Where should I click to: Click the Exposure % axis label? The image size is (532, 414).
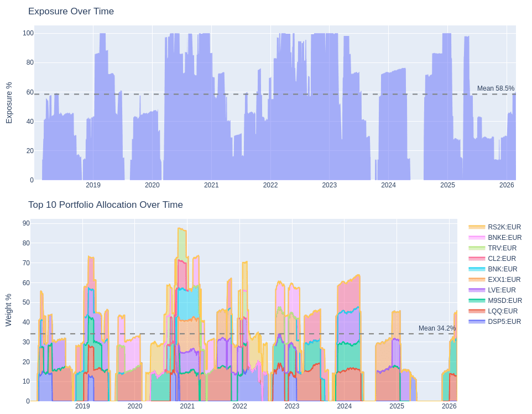pyautogui.click(x=9, y=103)
